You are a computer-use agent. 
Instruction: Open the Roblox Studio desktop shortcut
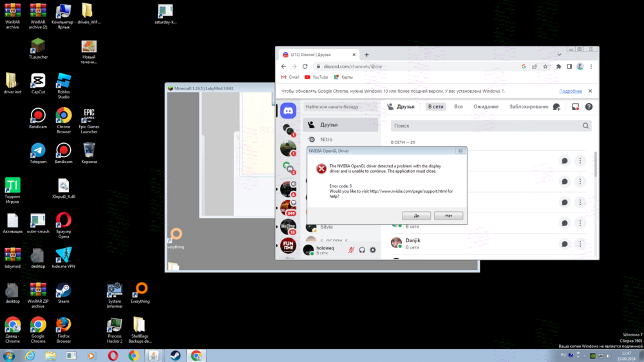point(64,86)
